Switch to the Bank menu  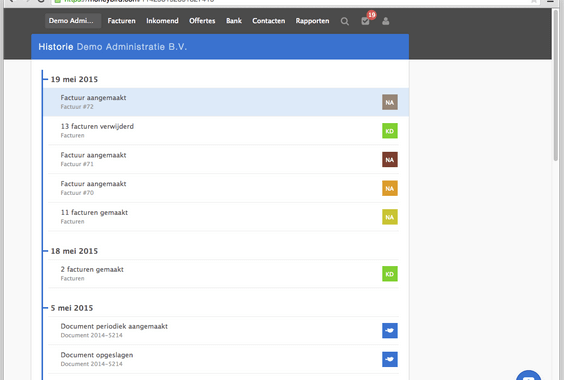[234, 21]
